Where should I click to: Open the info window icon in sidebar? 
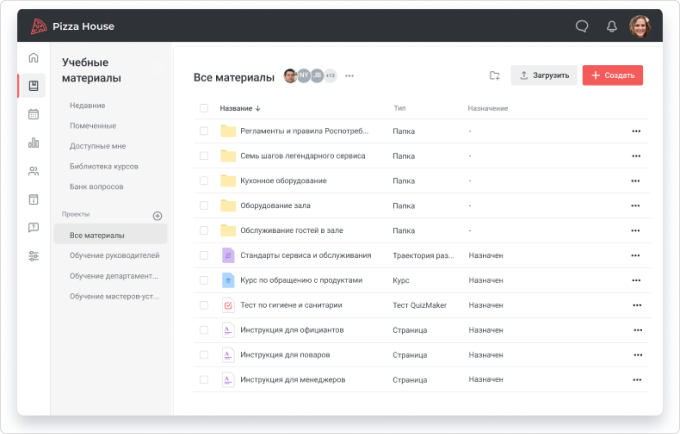coord(33,199)
